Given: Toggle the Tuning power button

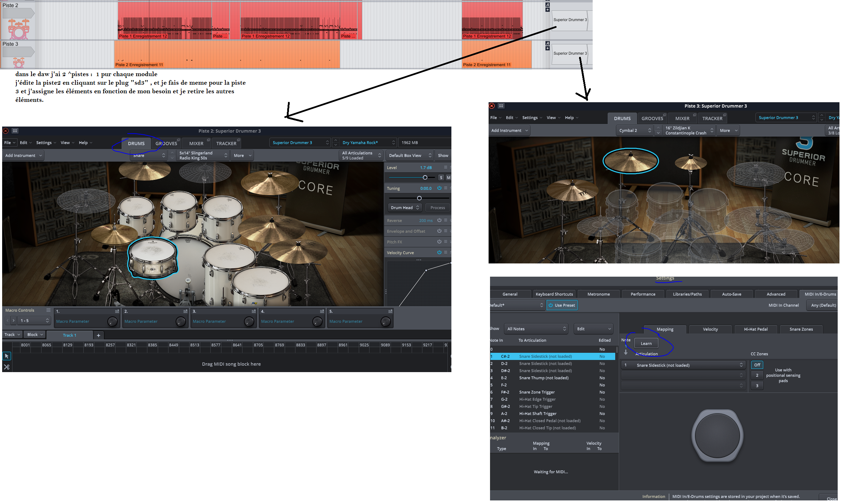Looking at the screenshot, I should pos(439,188).
